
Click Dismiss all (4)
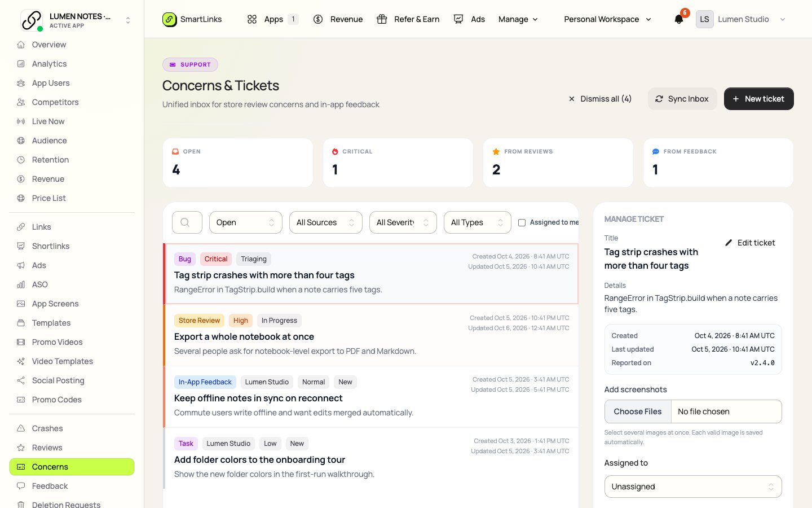tap(600, 99)
